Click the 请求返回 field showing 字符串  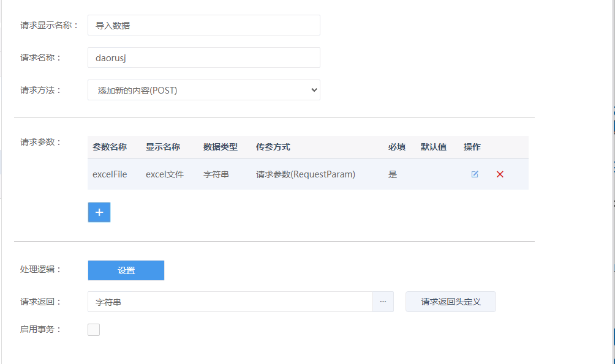pos(230,302)
